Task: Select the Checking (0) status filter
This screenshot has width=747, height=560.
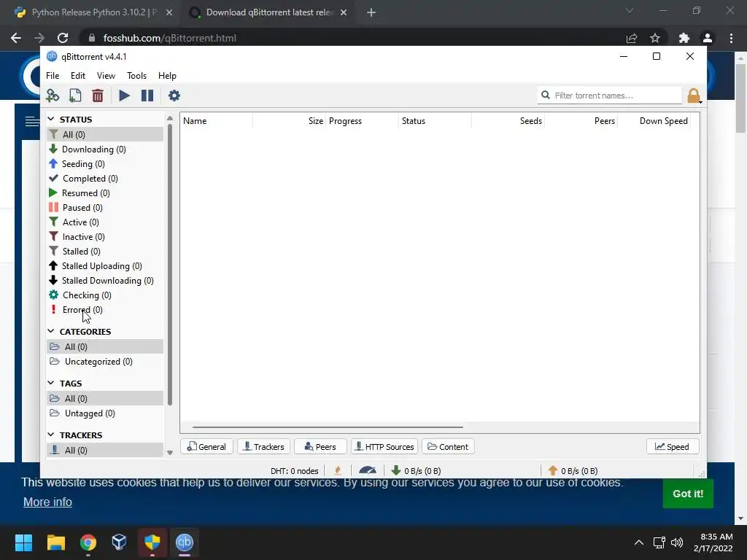Action: 105,295
